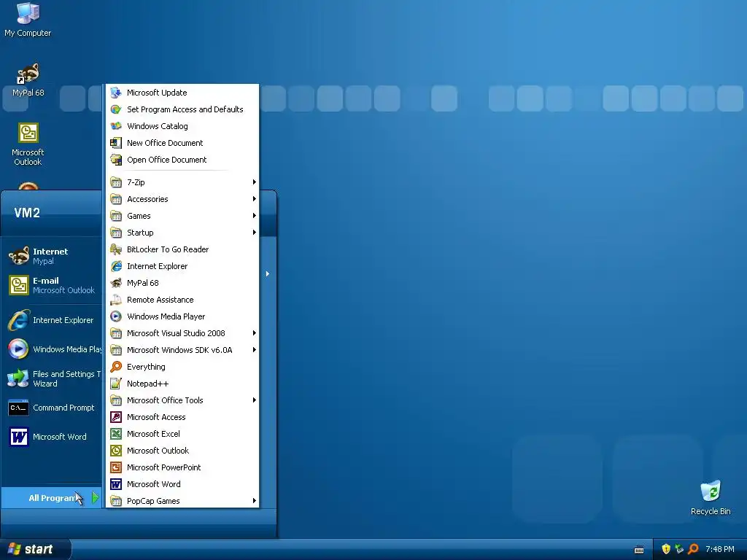Viewport: 747px width, 560px height.
Task: Start Remote Assistance
Action: (x=182, y=300)
